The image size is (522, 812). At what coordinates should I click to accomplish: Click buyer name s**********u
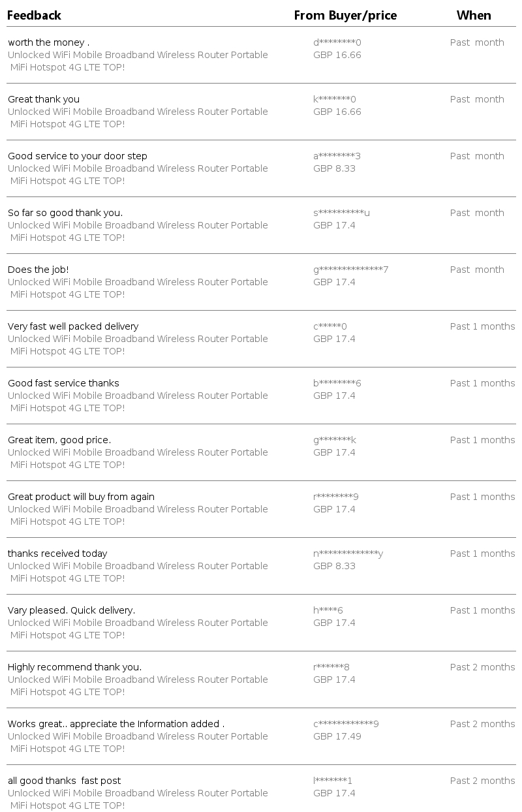coord(341,213)
